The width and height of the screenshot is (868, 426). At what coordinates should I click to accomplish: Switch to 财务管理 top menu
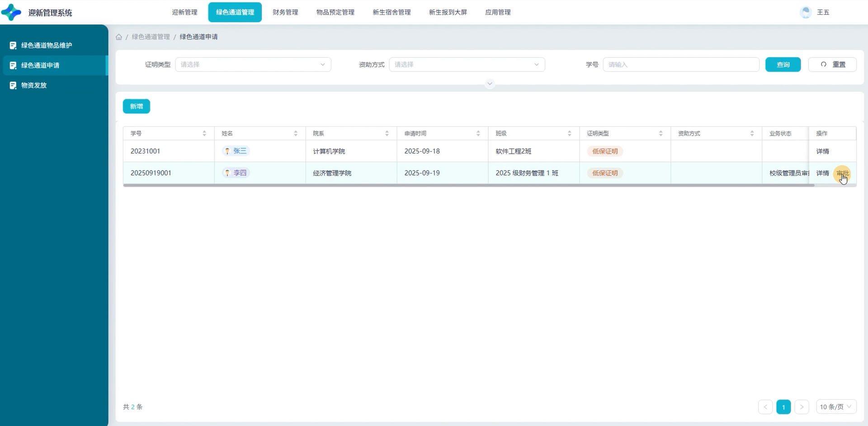coord(285,12)
